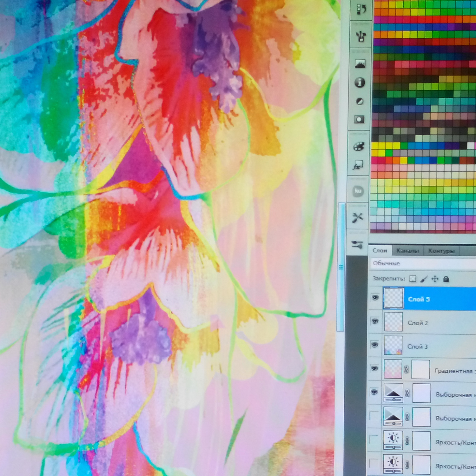476x476 pixels.
Task: Hide layer Слой 3 via eye icon
Action: [375, 345]
